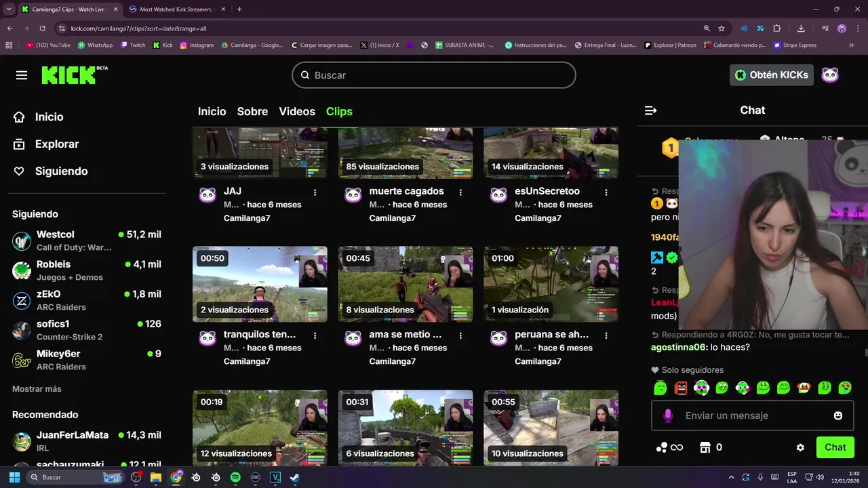Open recommended channel JuanFerLaMata

[x=87, y=441]
